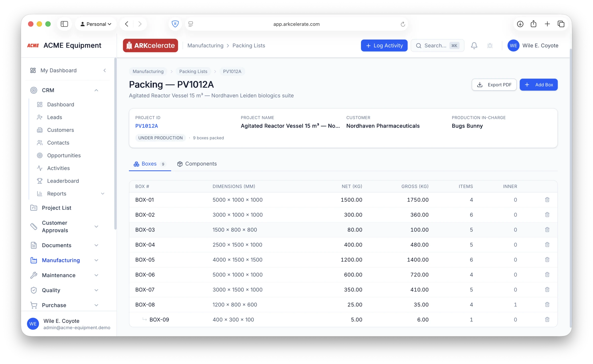Collapse the CRM section
The width and height of the screenshot is (593, 364).
[96, 90]
